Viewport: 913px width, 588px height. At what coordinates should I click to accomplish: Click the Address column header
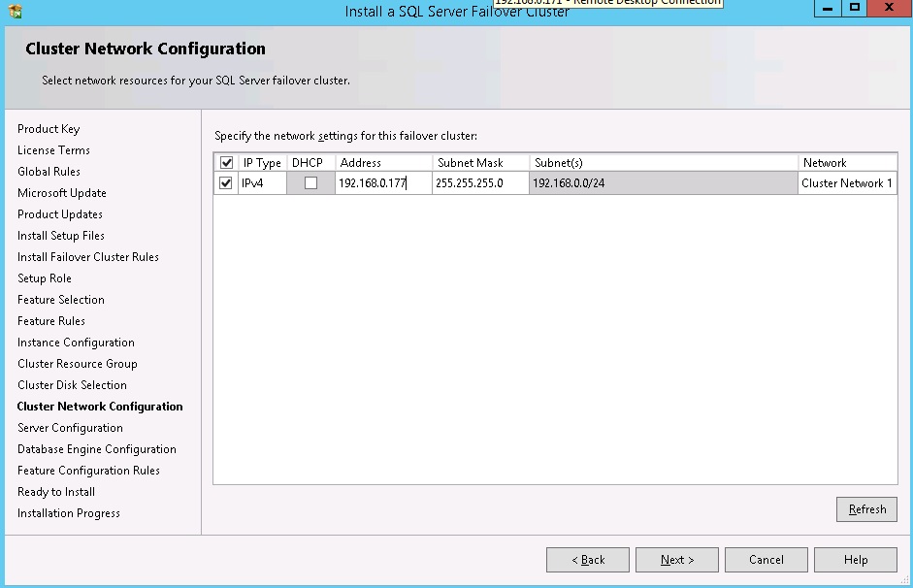coord(383,162)
